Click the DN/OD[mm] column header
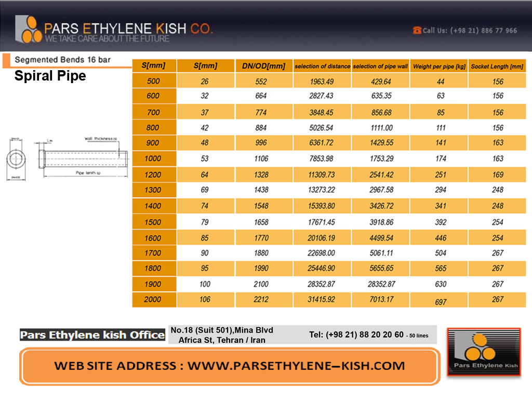This screenshot has height=399, width=532. (x=263, y=66)
